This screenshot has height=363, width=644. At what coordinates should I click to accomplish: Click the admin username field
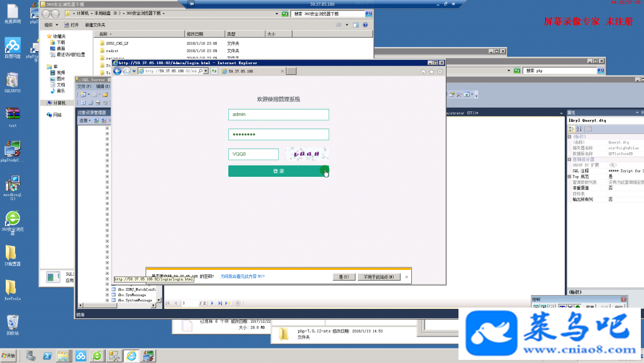[279, 114]
